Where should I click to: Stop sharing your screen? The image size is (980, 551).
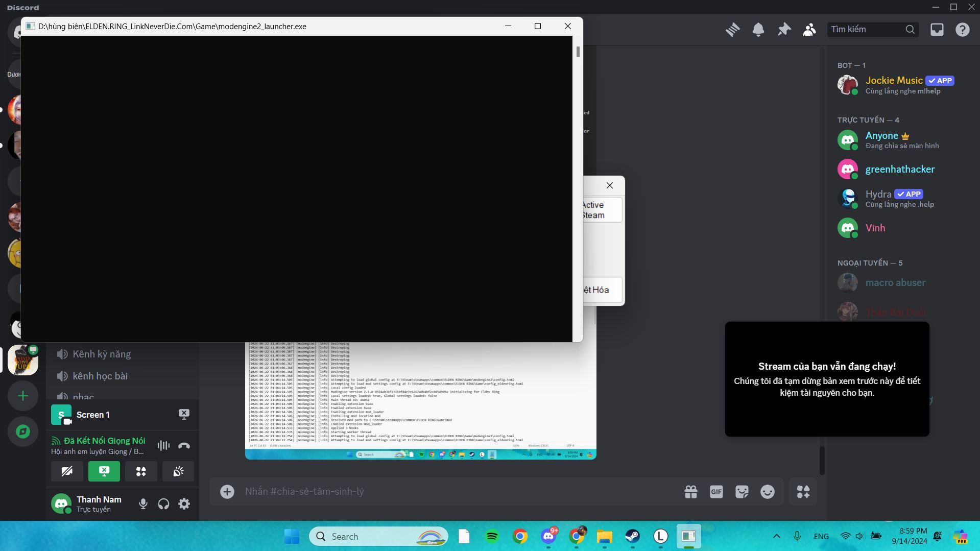click(104, 471)
